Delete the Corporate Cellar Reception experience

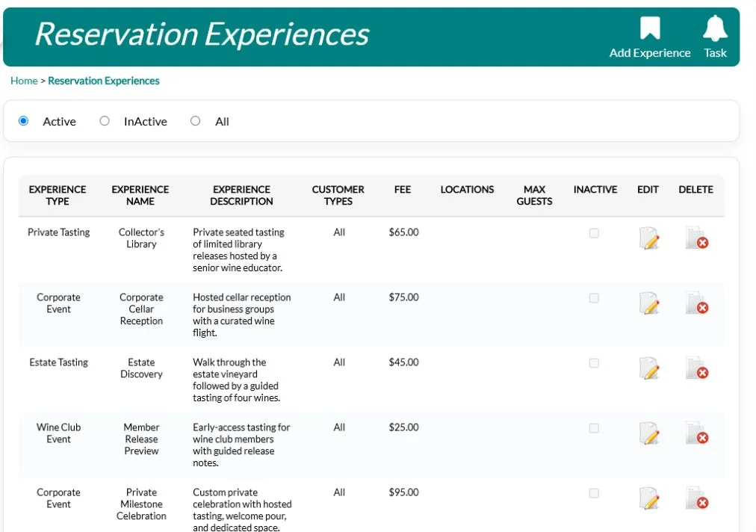697,303
